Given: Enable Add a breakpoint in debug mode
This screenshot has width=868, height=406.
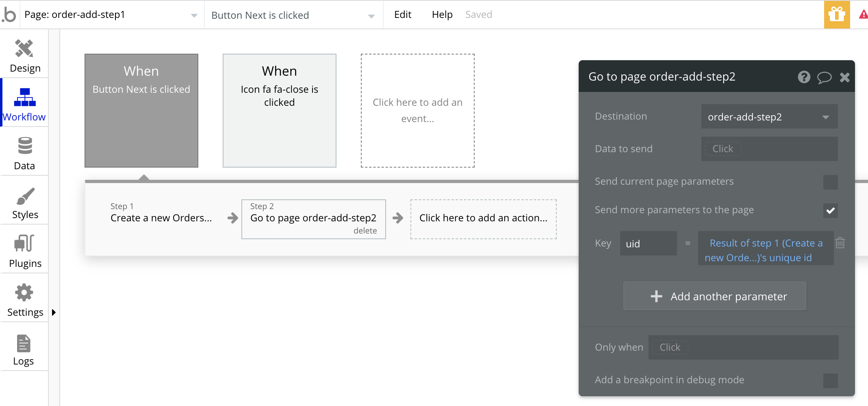Looking at the screenshot, I should point(830,380).
